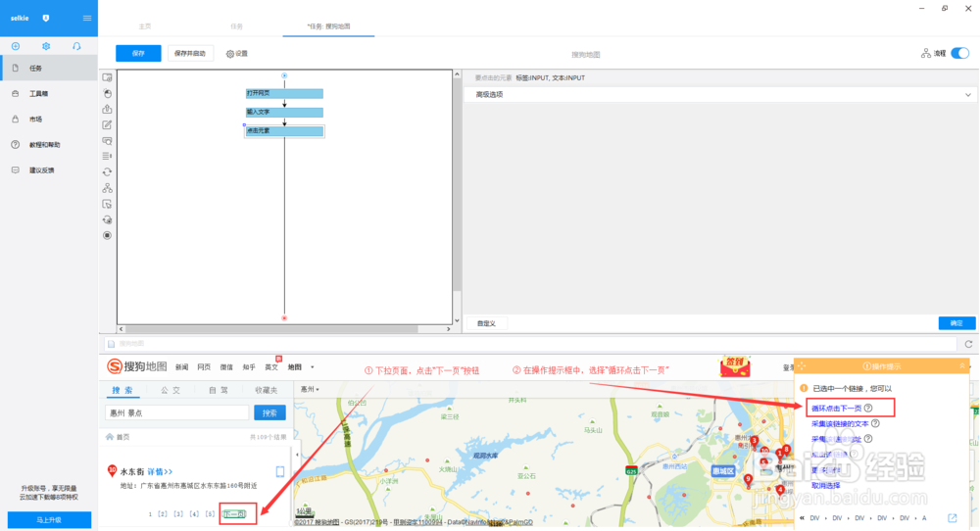Click the flow canvas vertical scrollbar up arrow
Viewport: 980px width, 531px height.
click(457, 74)
